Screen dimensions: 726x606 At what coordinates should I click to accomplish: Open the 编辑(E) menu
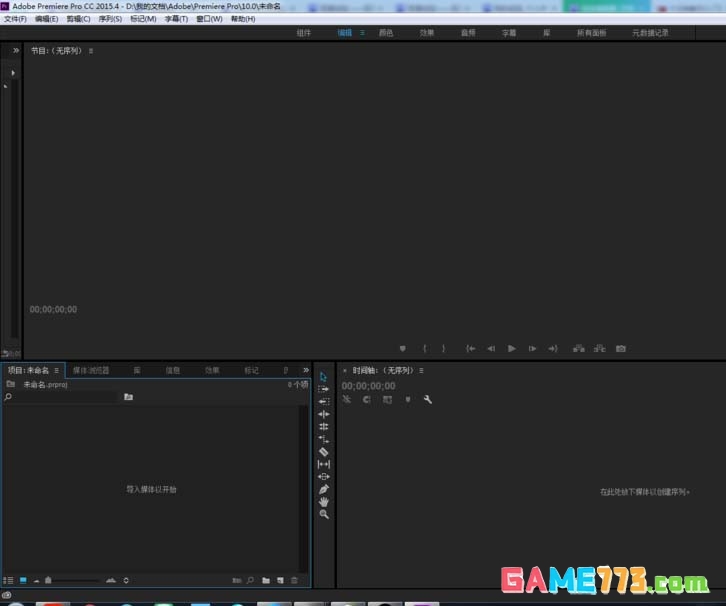[x=46, y=19]
